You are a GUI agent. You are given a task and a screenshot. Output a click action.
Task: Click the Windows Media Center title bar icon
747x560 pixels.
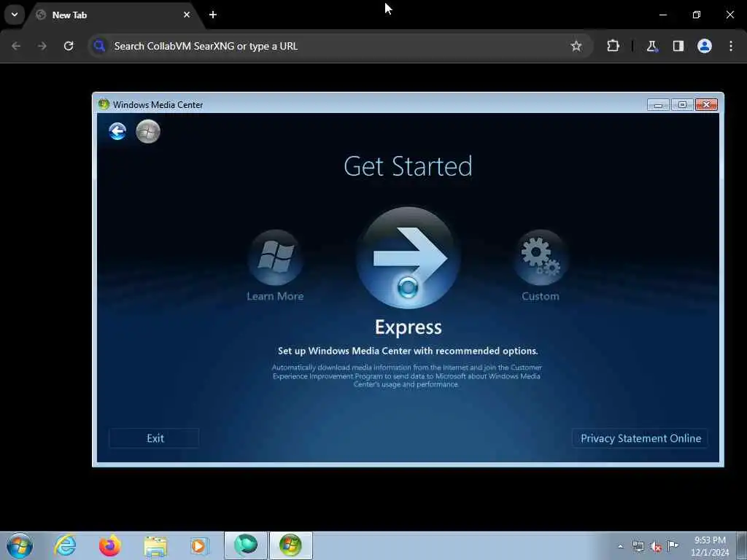[104, 104]
